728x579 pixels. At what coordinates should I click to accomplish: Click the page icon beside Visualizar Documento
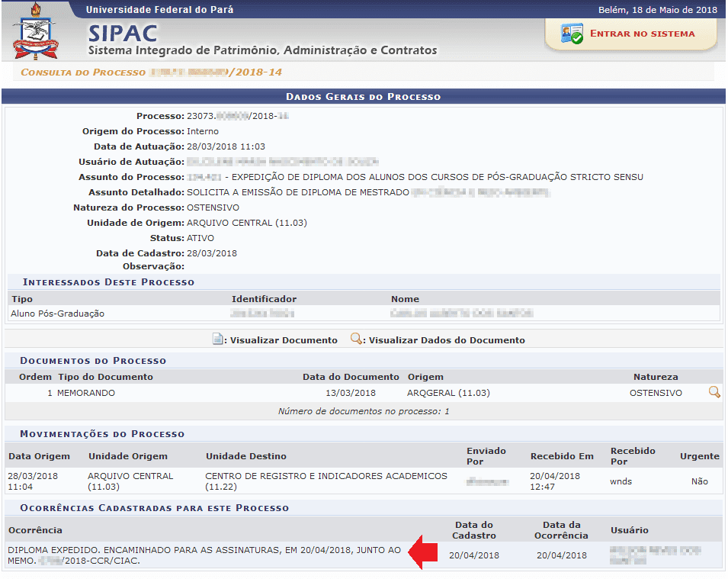click(218, 339)
